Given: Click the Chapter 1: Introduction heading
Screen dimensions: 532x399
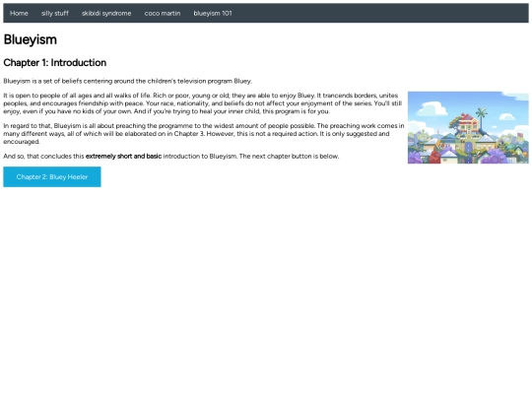Looking at the screenshot, I should (55, 63).
